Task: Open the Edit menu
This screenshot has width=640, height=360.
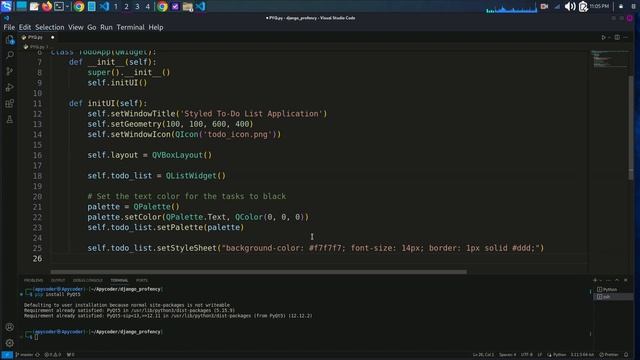Action: (x=25, y=27)
